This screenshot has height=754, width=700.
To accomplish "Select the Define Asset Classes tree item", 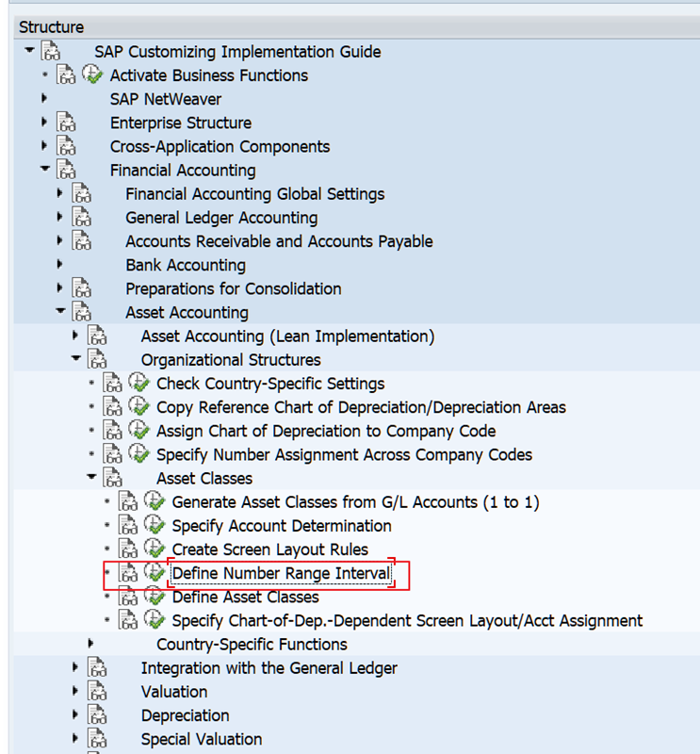I will point(245,597).
